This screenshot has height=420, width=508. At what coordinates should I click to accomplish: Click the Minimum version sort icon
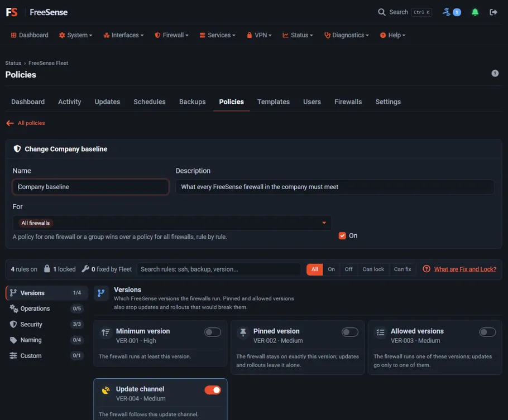click(106, 332)
